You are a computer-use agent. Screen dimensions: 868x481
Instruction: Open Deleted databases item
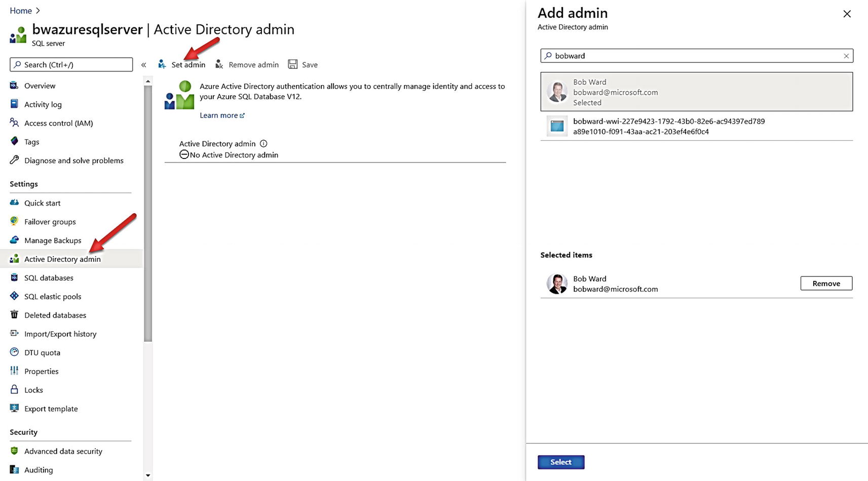[55, 315]
